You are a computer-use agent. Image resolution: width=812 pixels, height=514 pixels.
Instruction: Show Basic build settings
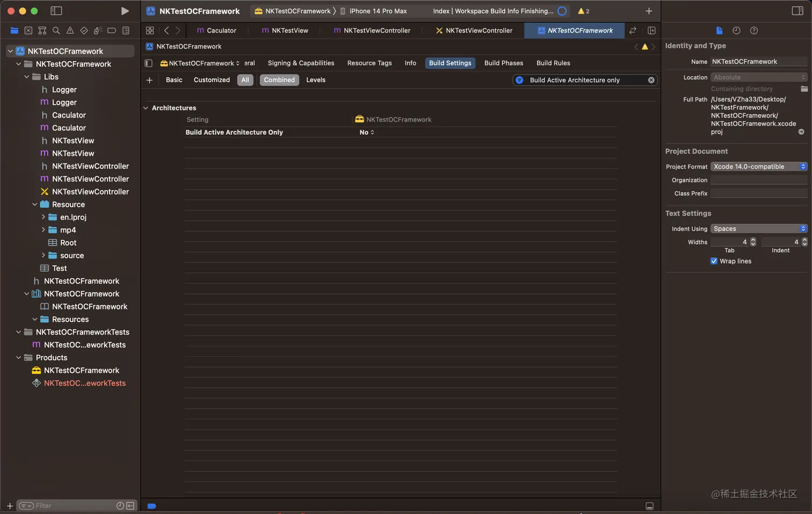(x=174, y=80)
